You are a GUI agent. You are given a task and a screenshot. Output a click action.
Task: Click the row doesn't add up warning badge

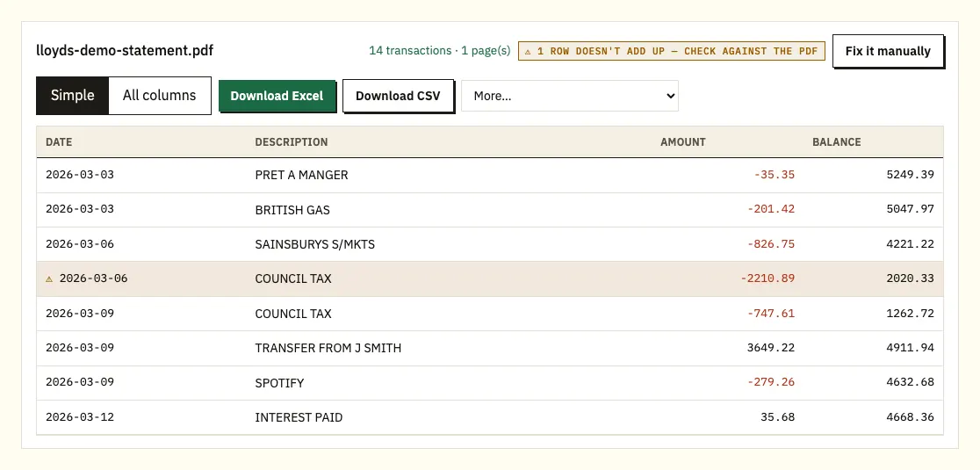pos(671,51)
